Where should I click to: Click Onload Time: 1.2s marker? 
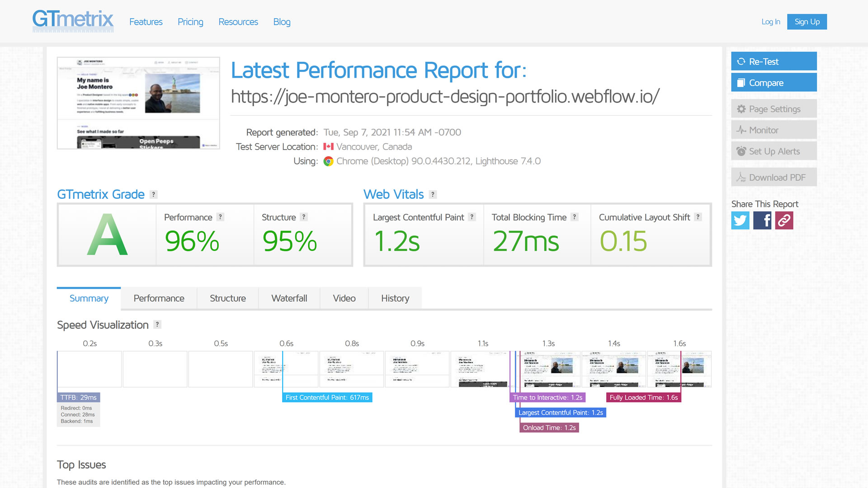pyautogui.click(x=549, y=428)
